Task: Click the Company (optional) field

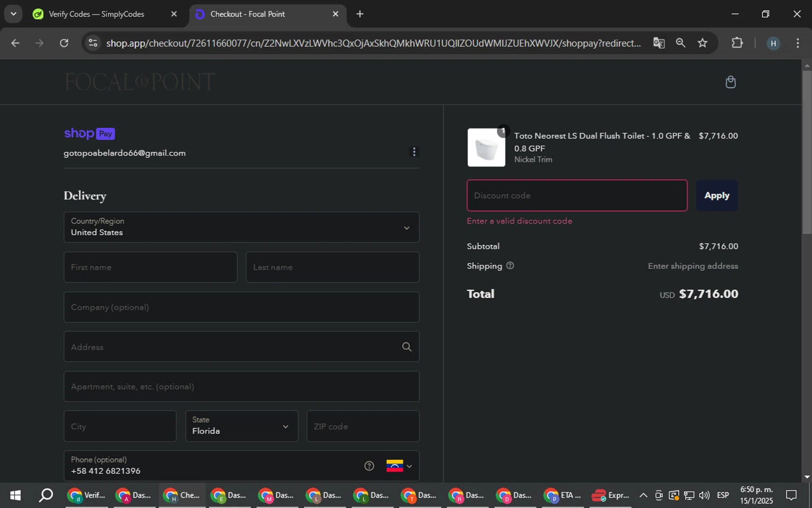Action: [241, 307]
